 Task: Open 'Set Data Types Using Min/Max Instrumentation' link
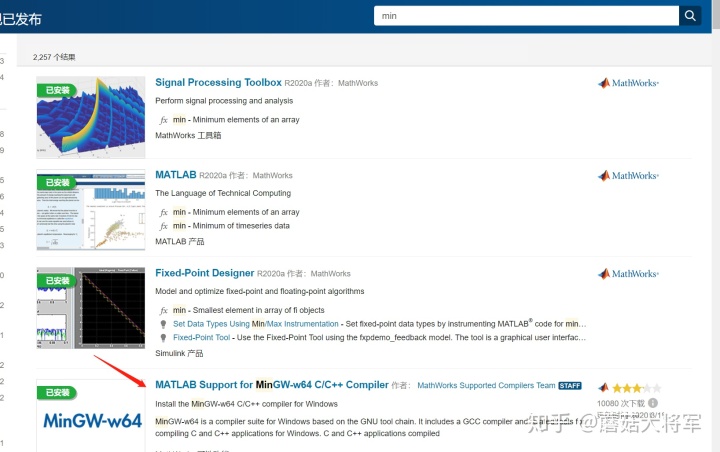pyautogui.click(x=255, y=324)
